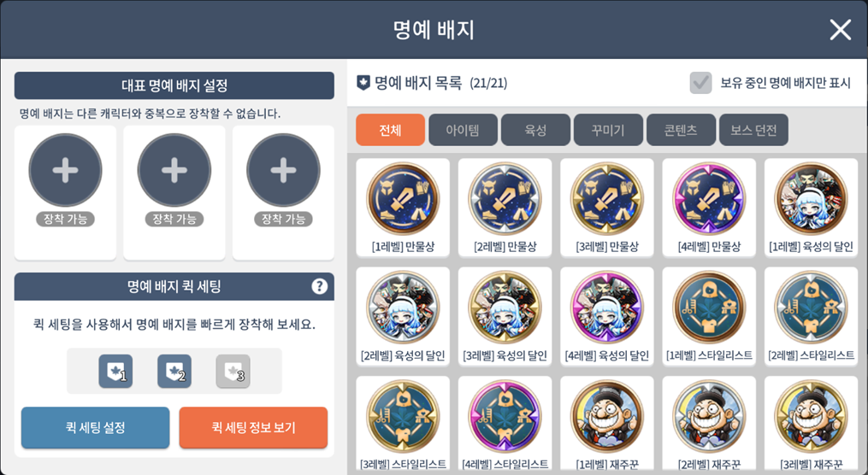Viewport: 868px width, 475px height.
Task: Select the [1레벨] 만물상 badge
Action: pos(403,208)
